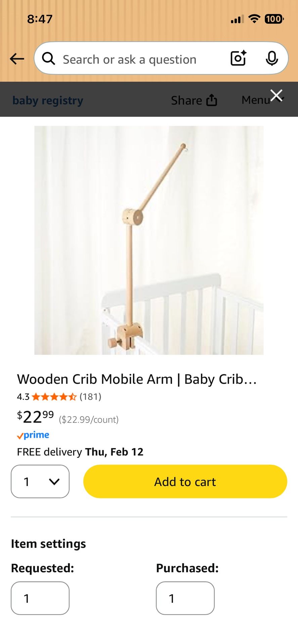Select the Share menu item
Image resolution: width=298 pixels, height=644 pixels.
(x=194, y=100)
